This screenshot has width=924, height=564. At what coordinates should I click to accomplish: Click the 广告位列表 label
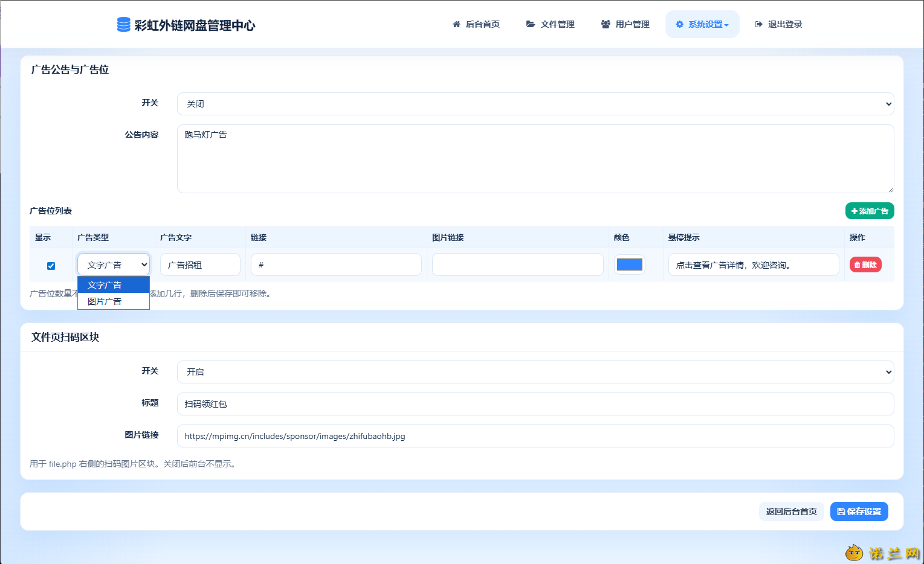pyautogui.click(x=51, y=211)
